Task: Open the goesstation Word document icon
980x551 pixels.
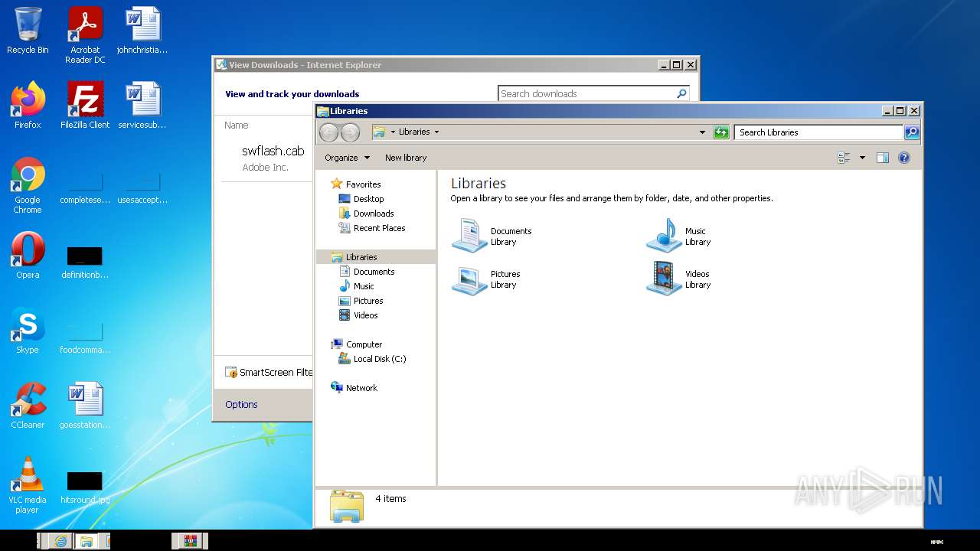Action: pos(85,406)
